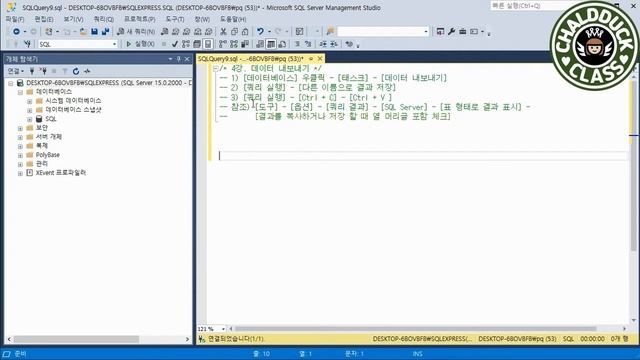The image size is (640, 360).
Task: Click the Increase Indent icon
Action: 334,44
